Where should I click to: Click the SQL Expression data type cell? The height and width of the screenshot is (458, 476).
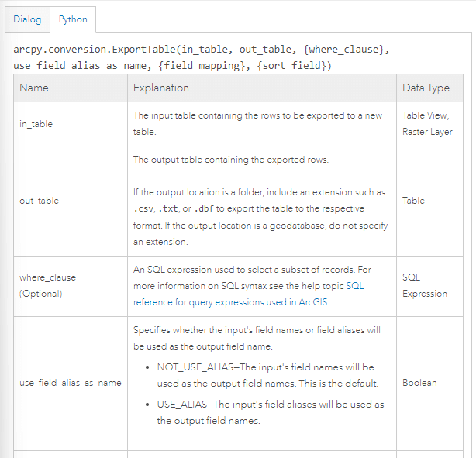point(425,285)
